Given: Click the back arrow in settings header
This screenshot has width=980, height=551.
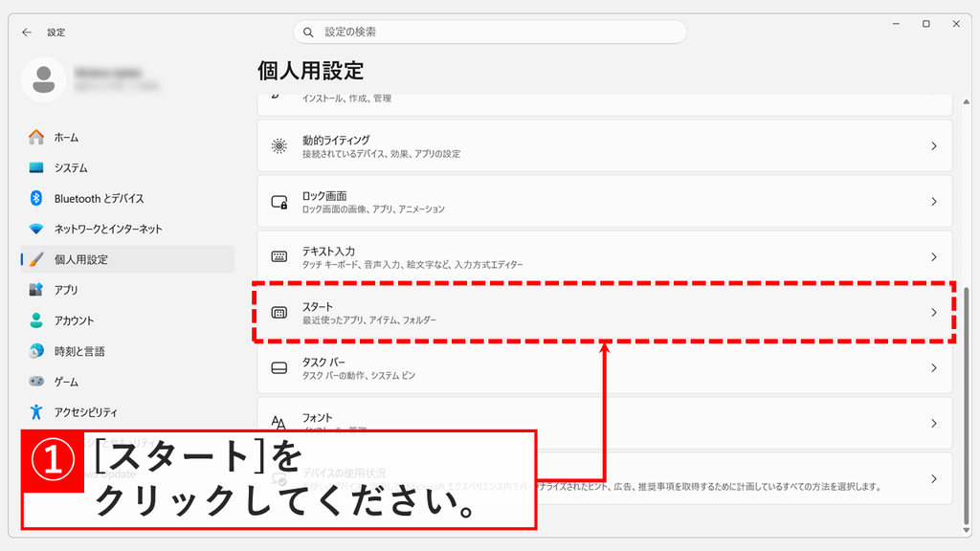Looking at the screenshot, I should [x=26, y=32].
